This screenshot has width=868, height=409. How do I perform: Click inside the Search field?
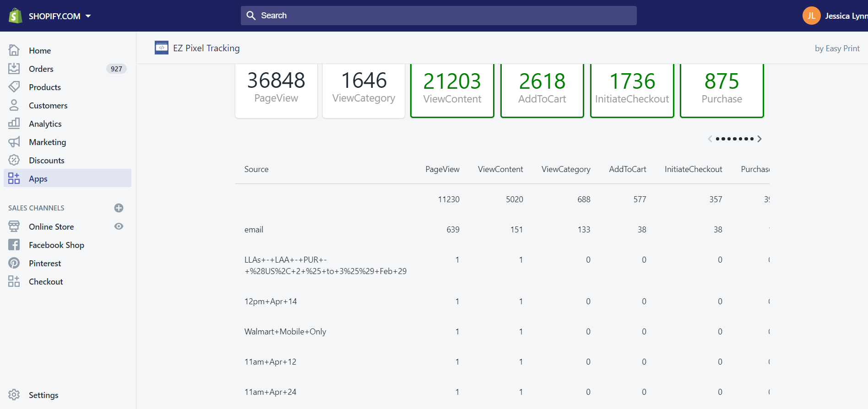click(438, 16)
